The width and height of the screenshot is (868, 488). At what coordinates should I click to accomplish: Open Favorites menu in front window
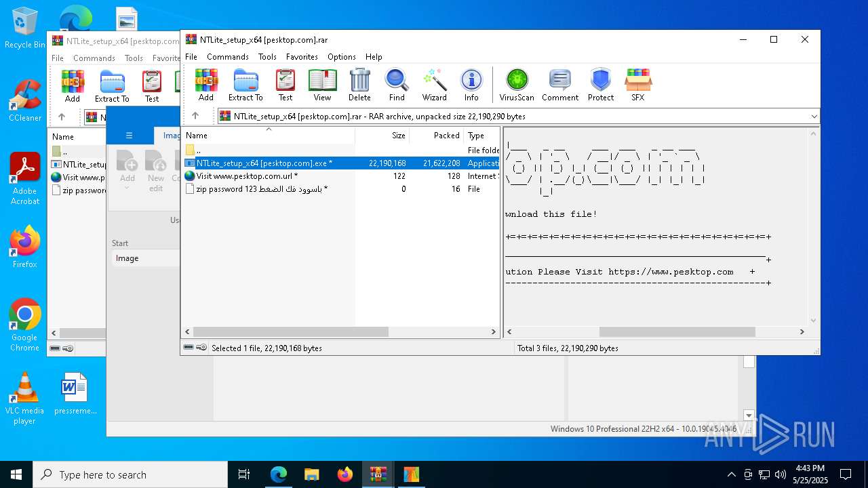tap(302, 57)
